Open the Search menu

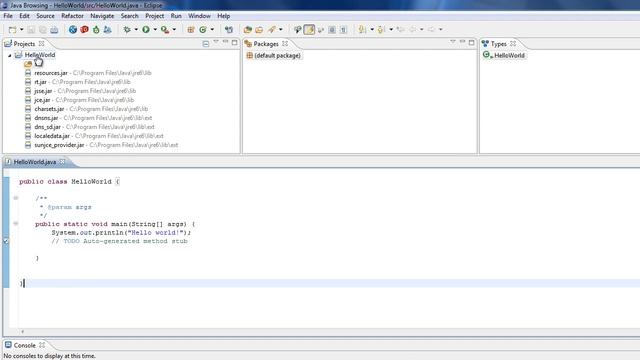[x=129, y=16]
